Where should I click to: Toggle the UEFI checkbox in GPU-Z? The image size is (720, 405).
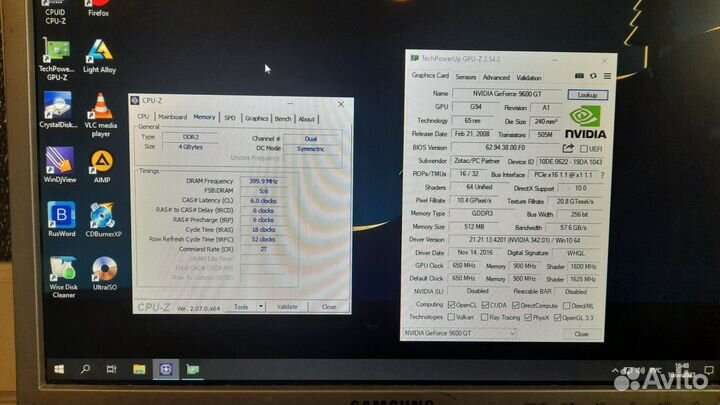(583, 147)
